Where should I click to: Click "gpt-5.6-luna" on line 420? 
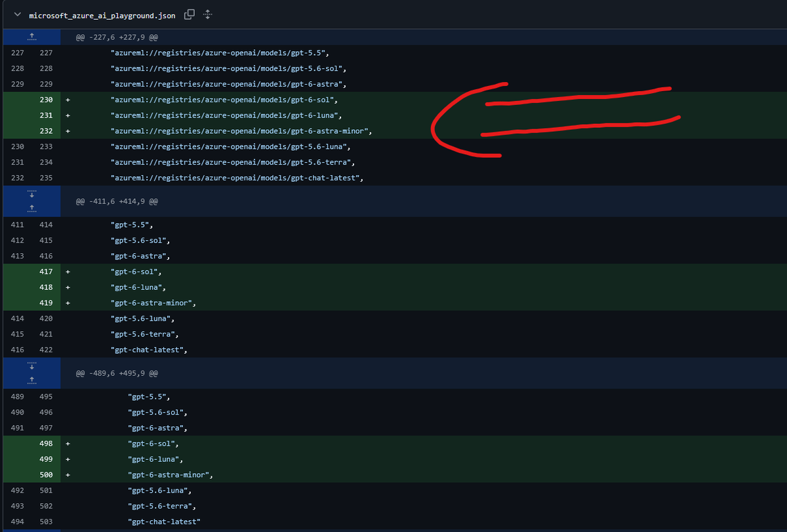point(143,318)
